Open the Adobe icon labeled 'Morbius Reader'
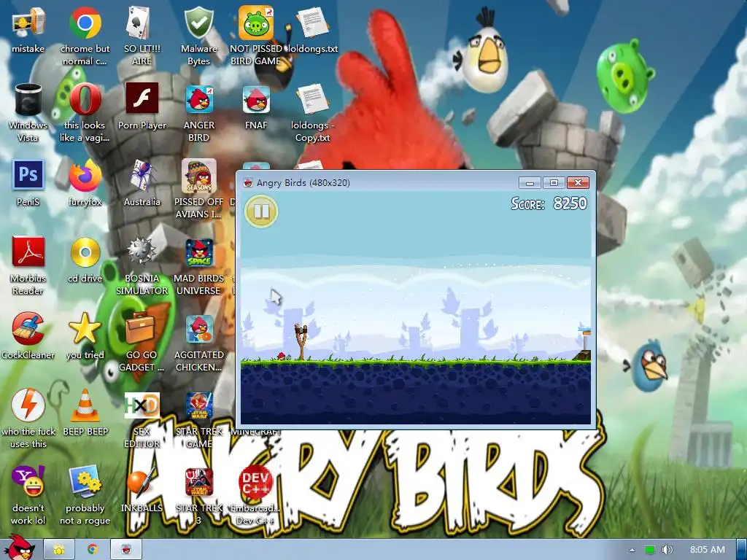The height and width of the screenshot is (560, 747). [x=28, y=252]
